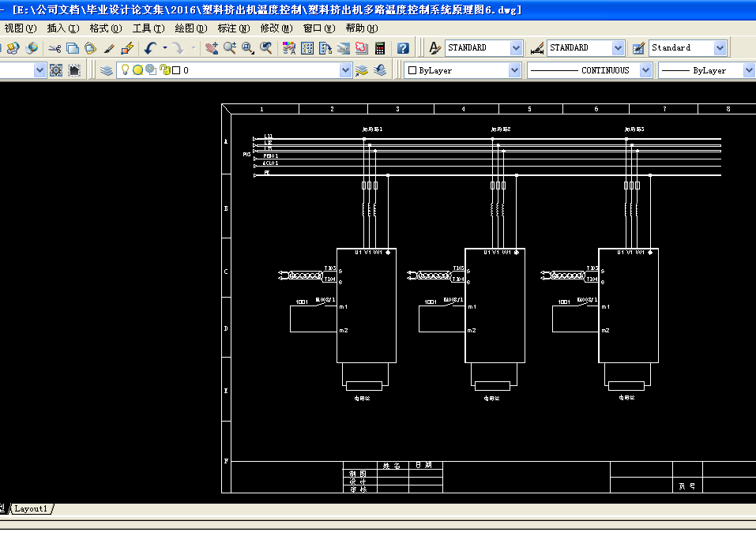
Task: Open the Dimension Style manager icon
Action: (536, 48)
